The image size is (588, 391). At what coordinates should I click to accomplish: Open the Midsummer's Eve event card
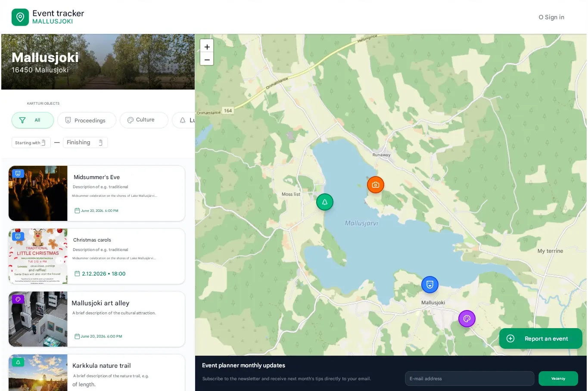pyautogui.click(x=126, y=193)
